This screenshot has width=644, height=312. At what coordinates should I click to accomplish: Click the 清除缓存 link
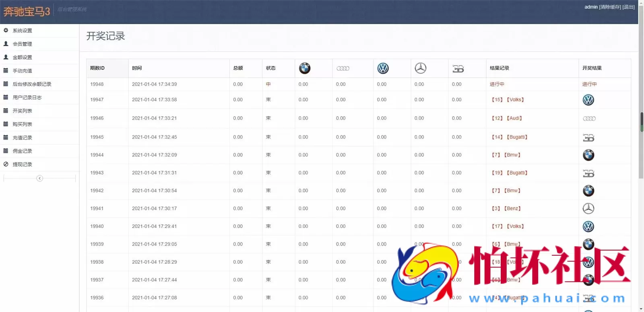coord(610,7)
